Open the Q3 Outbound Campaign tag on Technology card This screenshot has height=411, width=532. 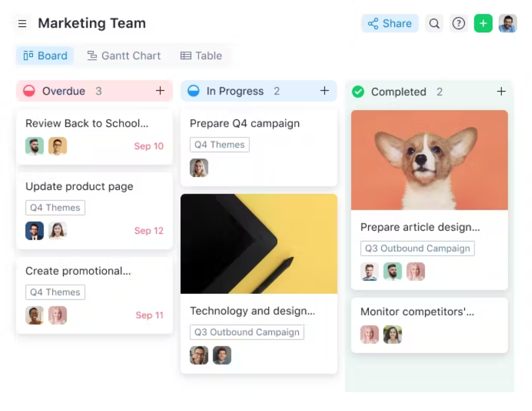coord(247,332)
